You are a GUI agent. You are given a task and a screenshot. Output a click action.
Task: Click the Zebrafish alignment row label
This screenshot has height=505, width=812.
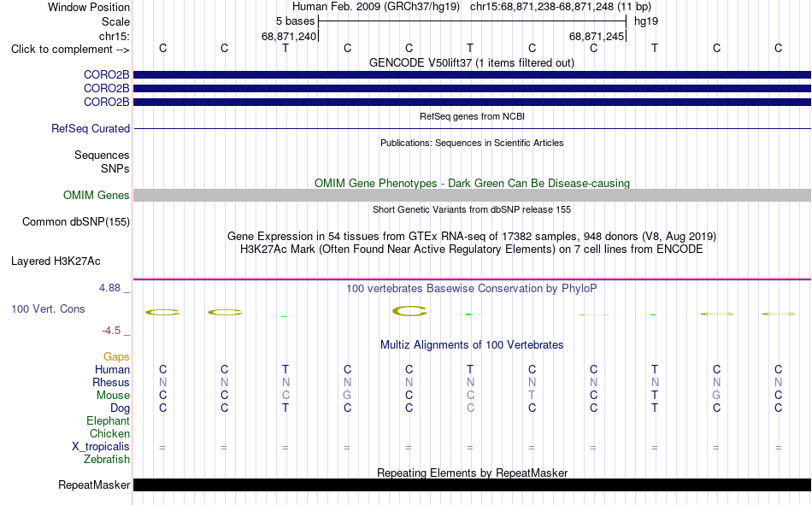coord(107,460)
